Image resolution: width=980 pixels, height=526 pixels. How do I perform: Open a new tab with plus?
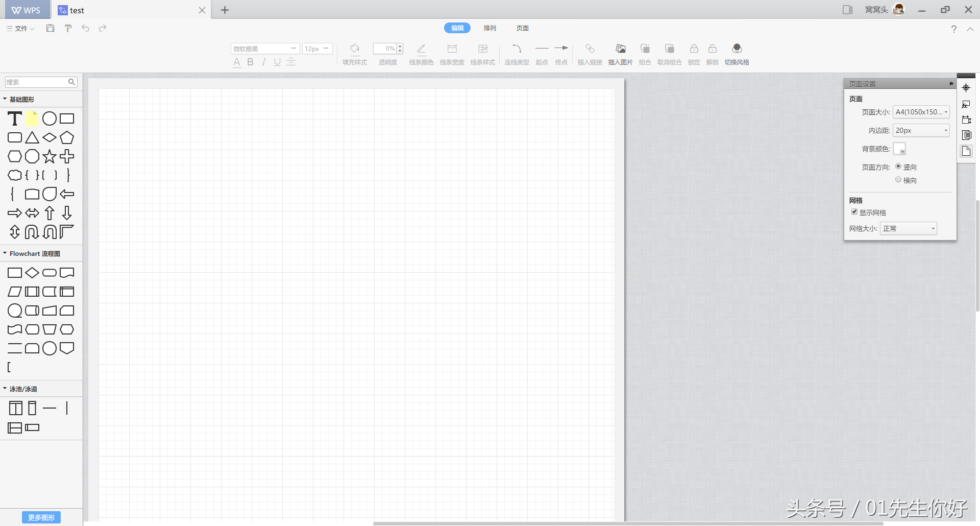(225, 10)
